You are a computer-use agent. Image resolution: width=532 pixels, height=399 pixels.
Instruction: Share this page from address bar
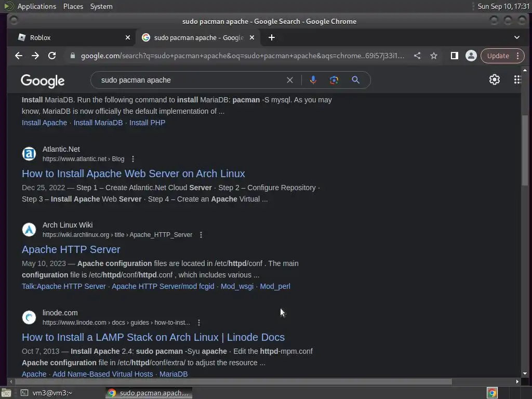pos(417,56)
